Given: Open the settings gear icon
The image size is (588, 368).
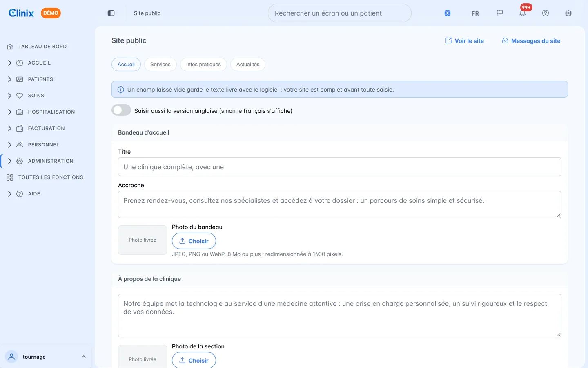Looking at the screenshot, I should tap(568, 13).
